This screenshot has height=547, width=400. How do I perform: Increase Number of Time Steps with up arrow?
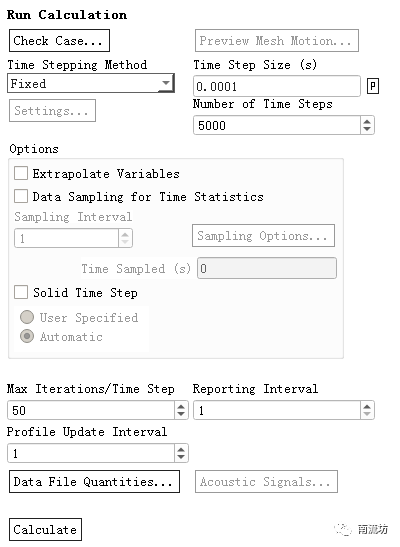click(x=367, y=122)
